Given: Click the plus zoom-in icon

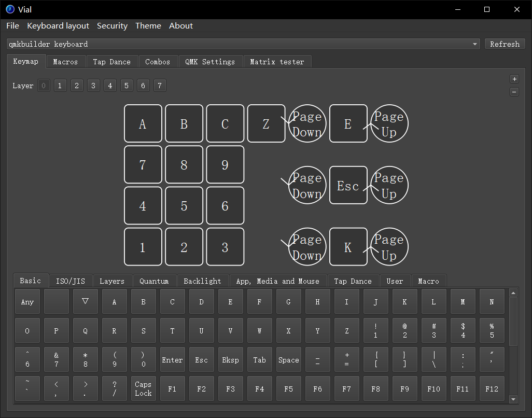Looking at the screenshot, I should tap(514, 79).
